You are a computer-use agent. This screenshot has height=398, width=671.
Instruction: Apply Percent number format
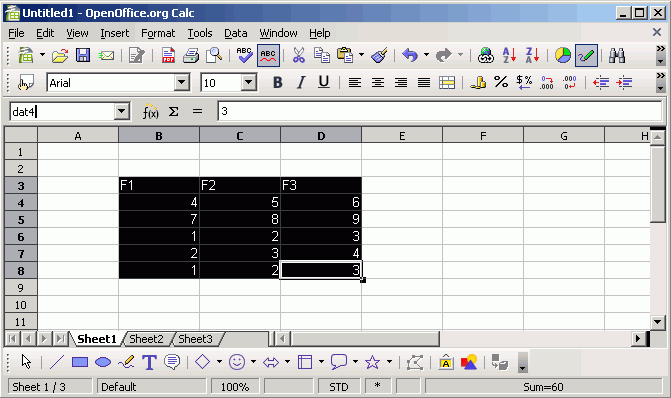pos(501,82)
